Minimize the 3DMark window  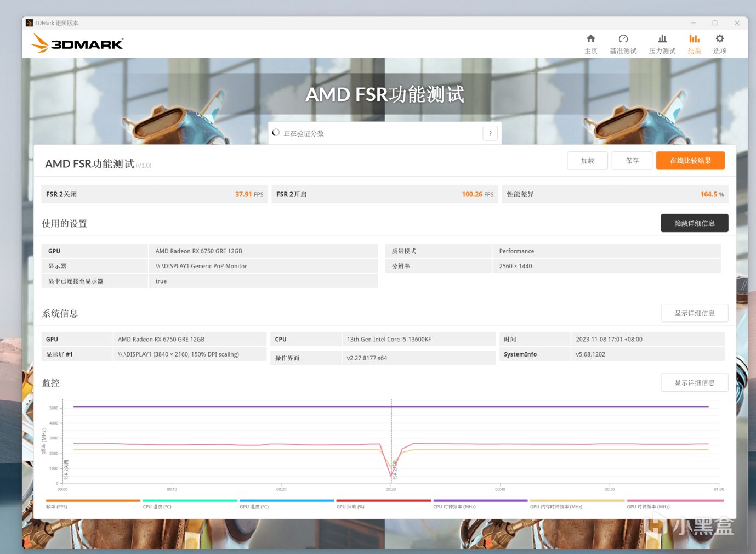693,23
